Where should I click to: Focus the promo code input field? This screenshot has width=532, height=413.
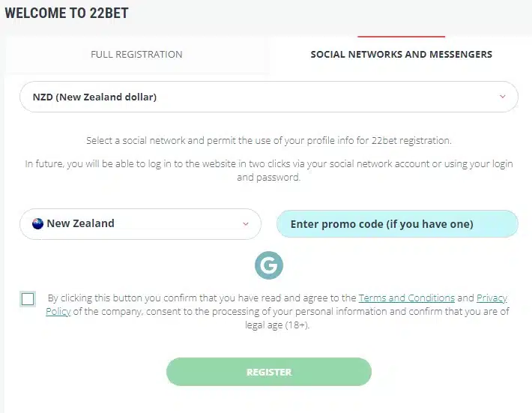click(x=397, y=223)
